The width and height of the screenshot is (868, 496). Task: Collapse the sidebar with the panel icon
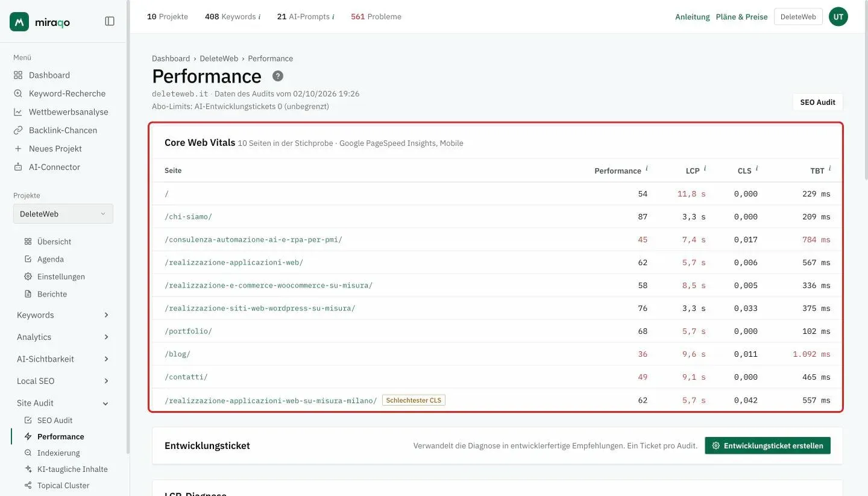pos(110,21)
